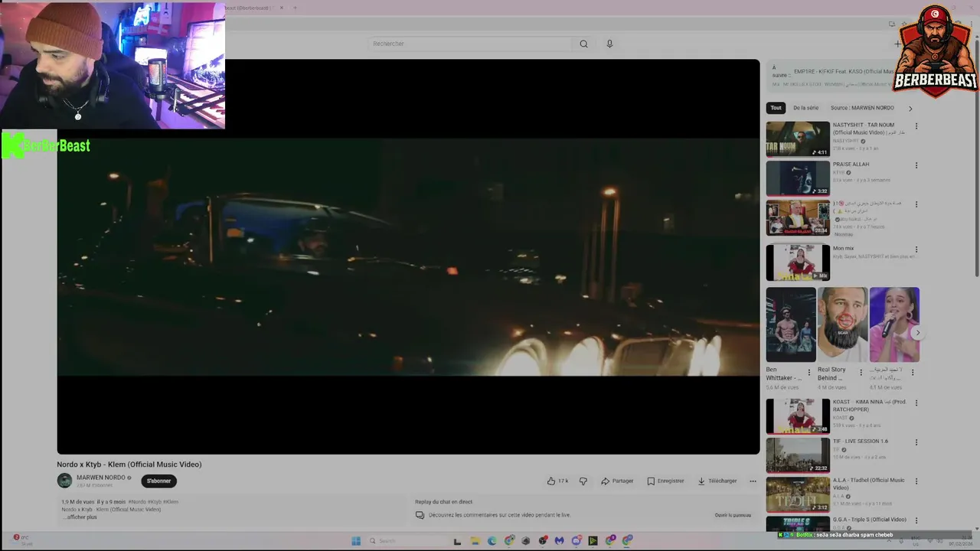Click the #Nordo hashtag link
The image size is (980, 551).
point(136,502)
